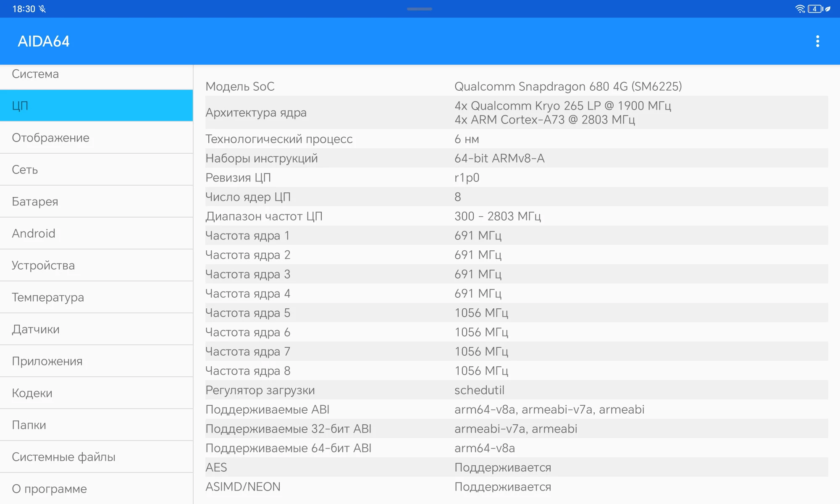This screenshot has width=840, height=504.
Task: Open the Android section
Action: point(97,233)
